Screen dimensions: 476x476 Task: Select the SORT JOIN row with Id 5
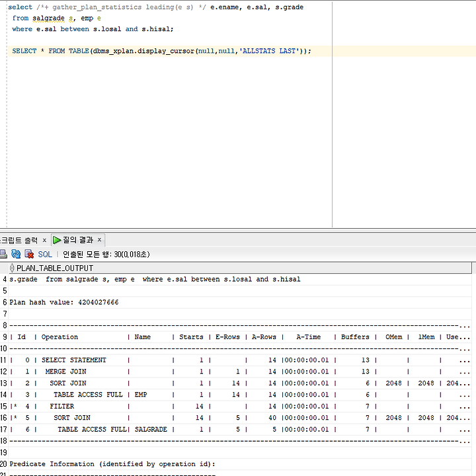pos(240,418)
